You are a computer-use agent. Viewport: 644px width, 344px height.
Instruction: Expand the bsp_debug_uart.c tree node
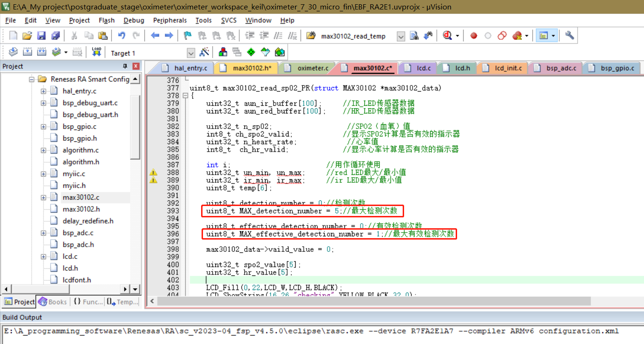pos(44,103)
